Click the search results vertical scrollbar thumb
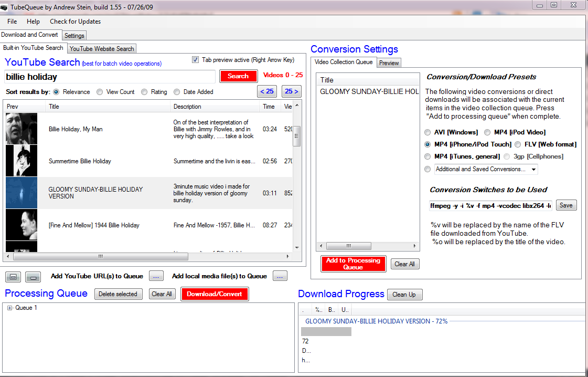 click(x=297, y=135)
